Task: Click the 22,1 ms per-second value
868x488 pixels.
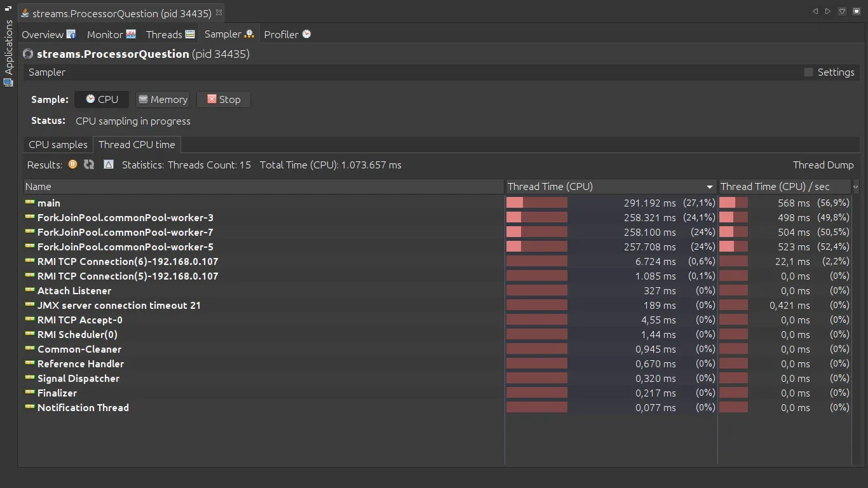Action: point(793,262)
